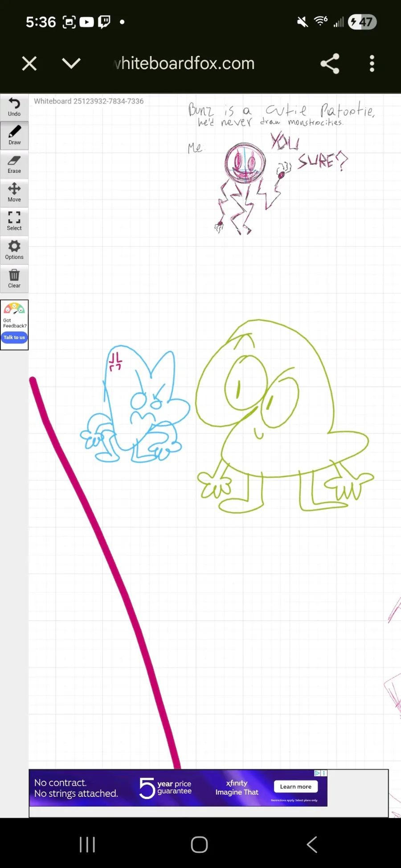The image size is (401, 868).
Task: Tap the muted sound status icon
Action: pyautogui.click(x=303, y=22)
